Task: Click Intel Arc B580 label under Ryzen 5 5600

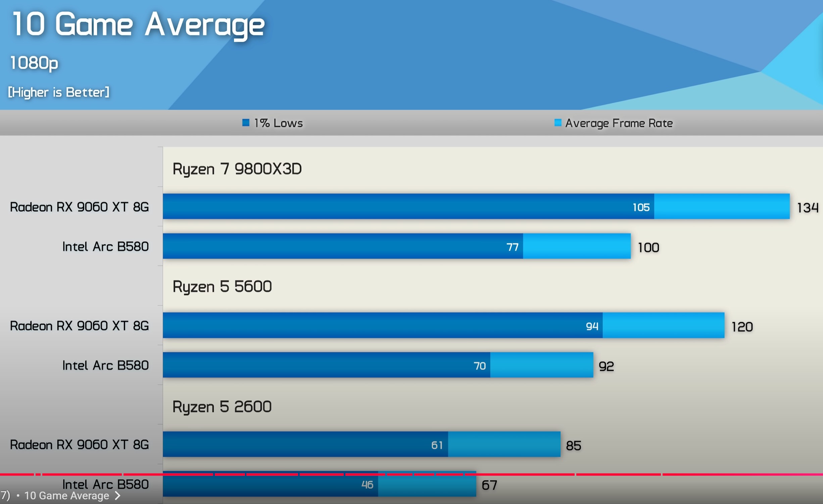Action: tap(105, 365)
